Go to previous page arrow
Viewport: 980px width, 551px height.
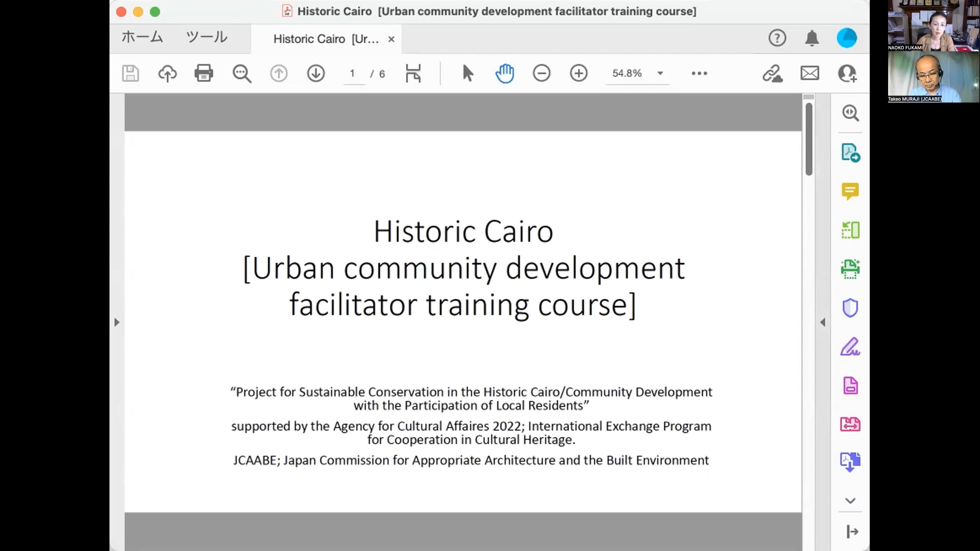click(x=279, y=73)
